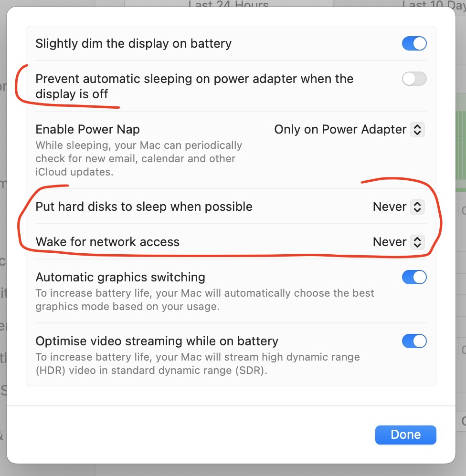The width and height of the screenshot is (466, 476).
Task: Click the Enable Power Nap label
Action: coord(87,129)
